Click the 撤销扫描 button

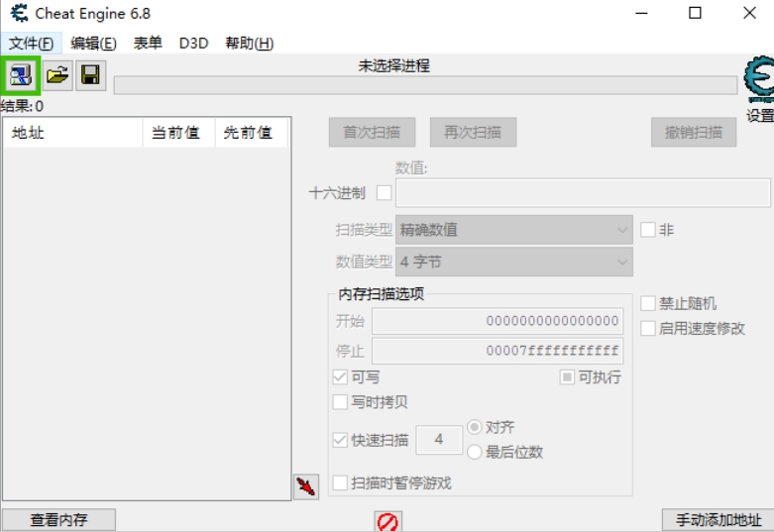[x=694, y=132]
